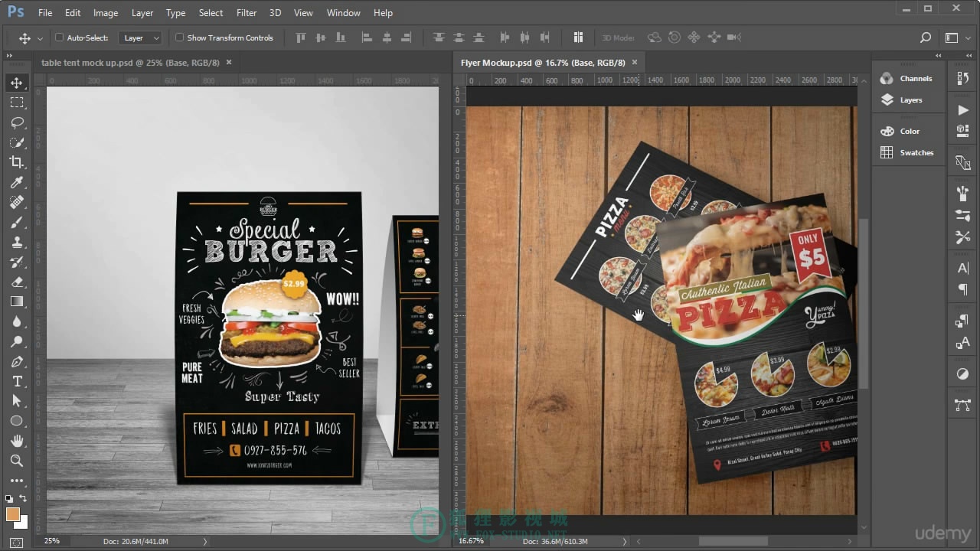The height and width of the screenshot is (551, 980).
Task: Open the Channels panel
Action: (x=908, y=78)
